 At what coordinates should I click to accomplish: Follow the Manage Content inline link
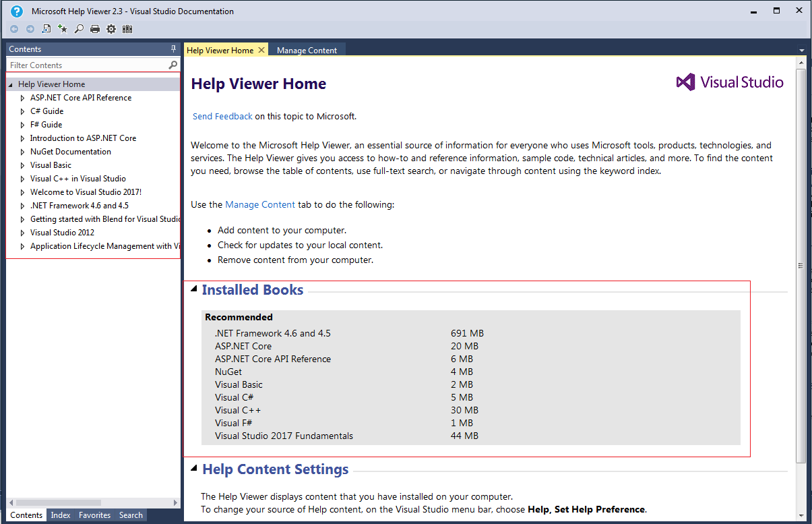260,204
